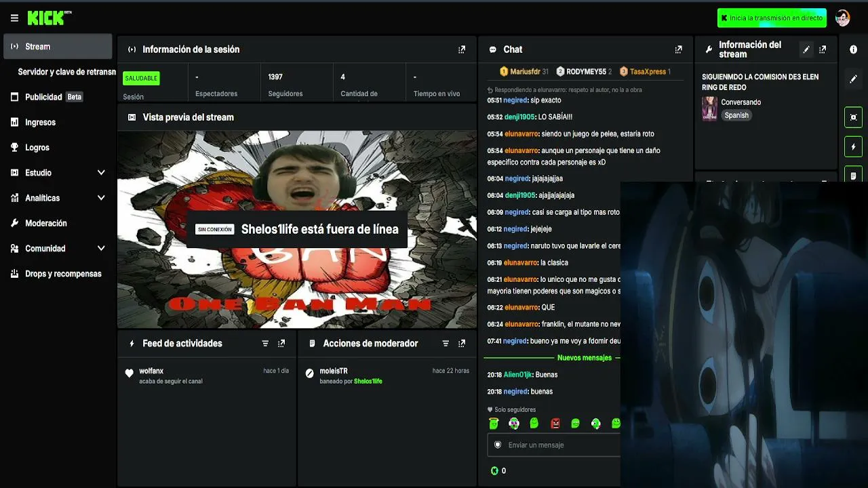This screenshot has height=488, width=868.
Task: Click the lightning bolt icon in the right toolbar
Action: [x=853, y=146]
